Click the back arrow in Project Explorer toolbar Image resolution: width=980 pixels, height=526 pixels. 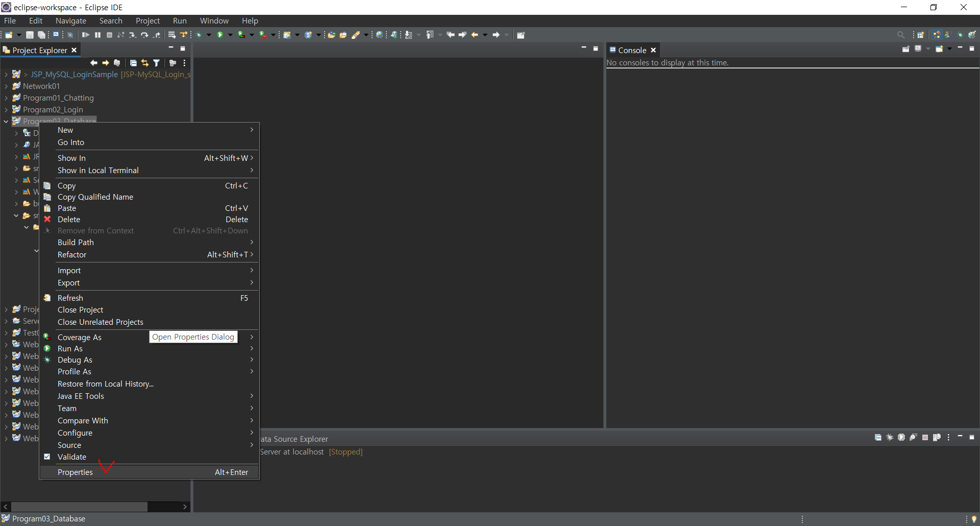[93, 63]
